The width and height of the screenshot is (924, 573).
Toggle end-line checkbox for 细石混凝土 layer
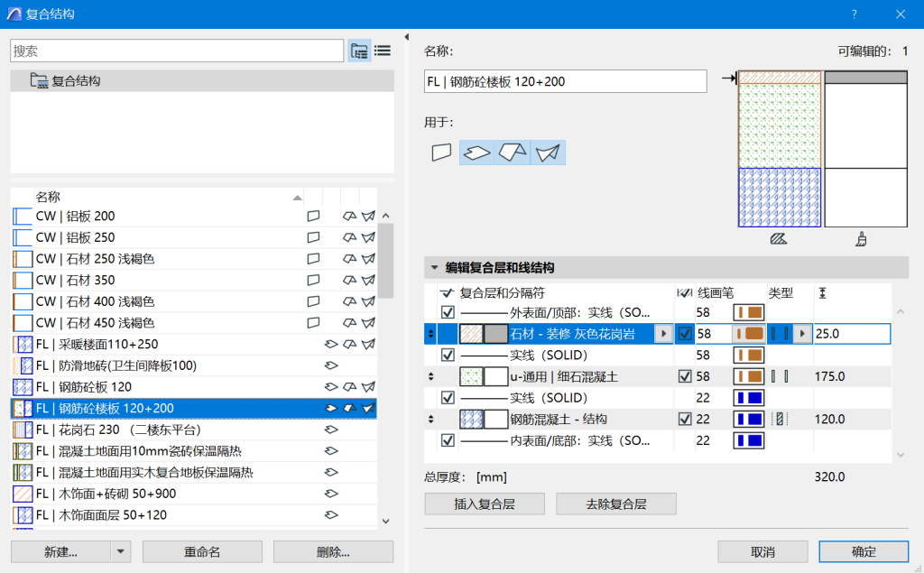pos(685,376)
